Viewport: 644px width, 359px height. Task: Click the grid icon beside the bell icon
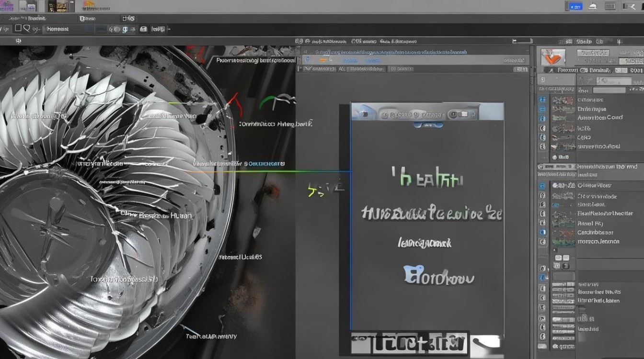click(x=610, y=6)
